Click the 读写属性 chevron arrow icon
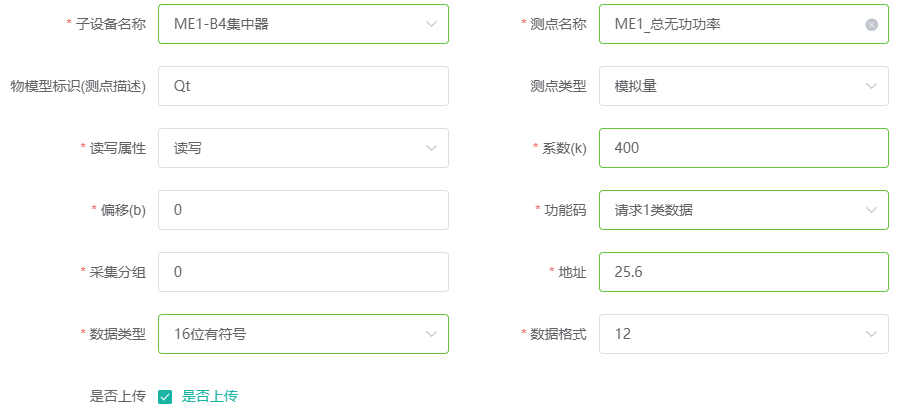 tap(431, 148)
